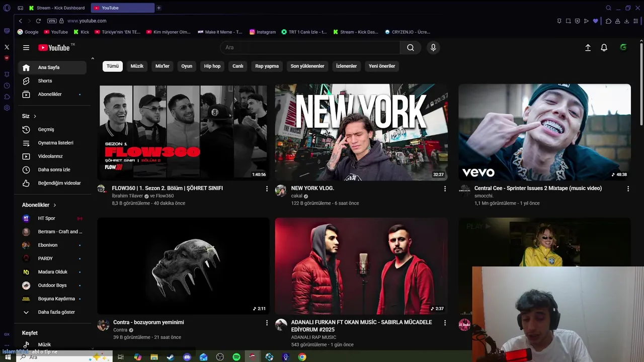Reload the page with the refresh button

(38, 21)
